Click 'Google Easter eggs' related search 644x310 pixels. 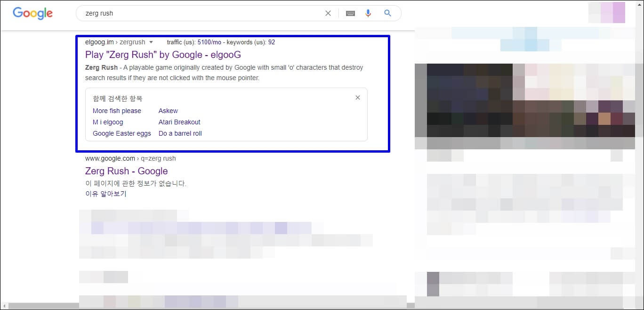[122, 133]
